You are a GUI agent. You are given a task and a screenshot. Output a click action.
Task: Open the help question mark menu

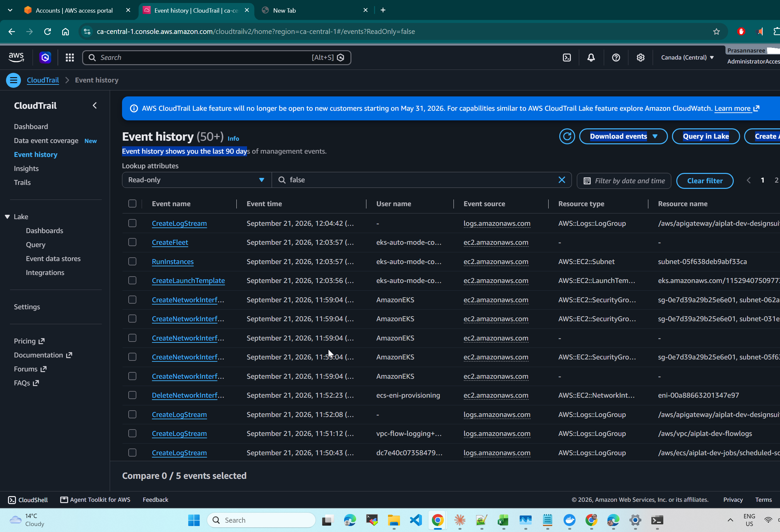(x=615, y=58)
